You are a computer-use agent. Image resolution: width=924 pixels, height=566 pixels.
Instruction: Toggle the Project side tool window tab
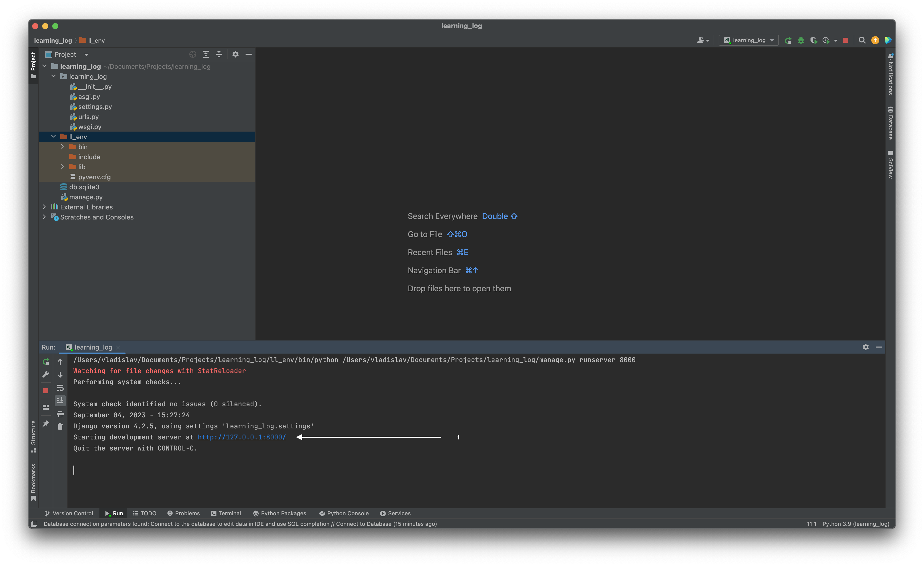coord(33,66)
